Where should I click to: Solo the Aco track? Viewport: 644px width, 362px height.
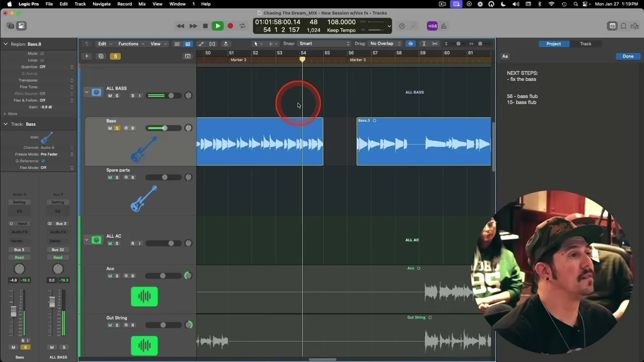117,276
